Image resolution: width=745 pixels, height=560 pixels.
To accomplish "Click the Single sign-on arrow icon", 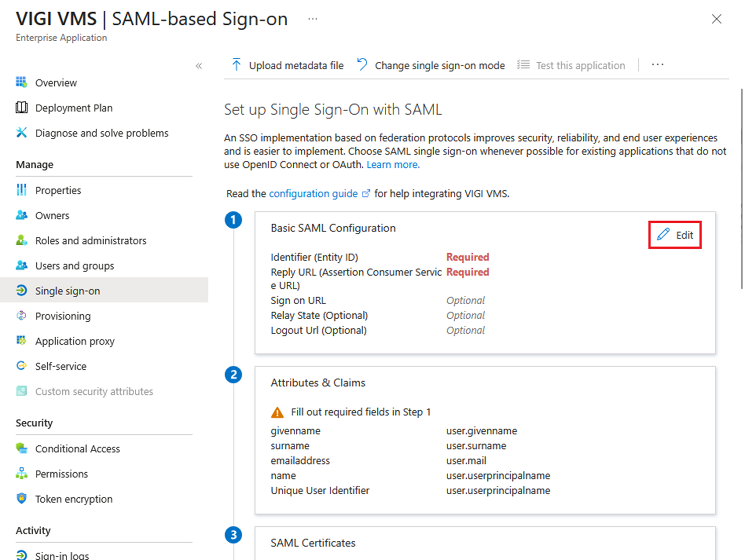I will [21, 290].
